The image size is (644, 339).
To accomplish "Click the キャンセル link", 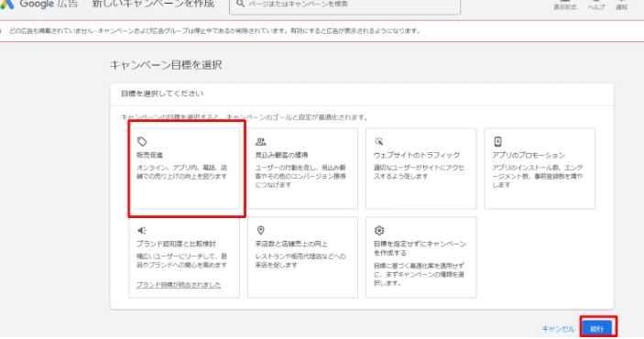I will pyautogui.click(x=558, y=329).
